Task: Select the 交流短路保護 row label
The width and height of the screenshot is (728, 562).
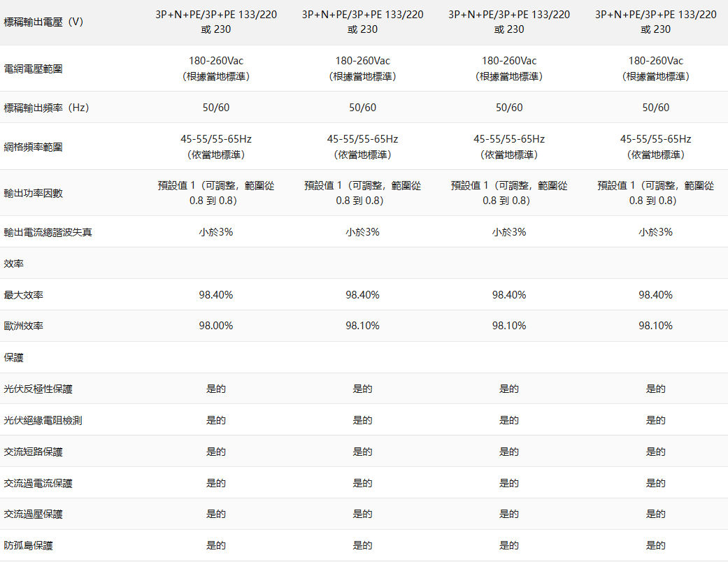Action: coord(34,452)
